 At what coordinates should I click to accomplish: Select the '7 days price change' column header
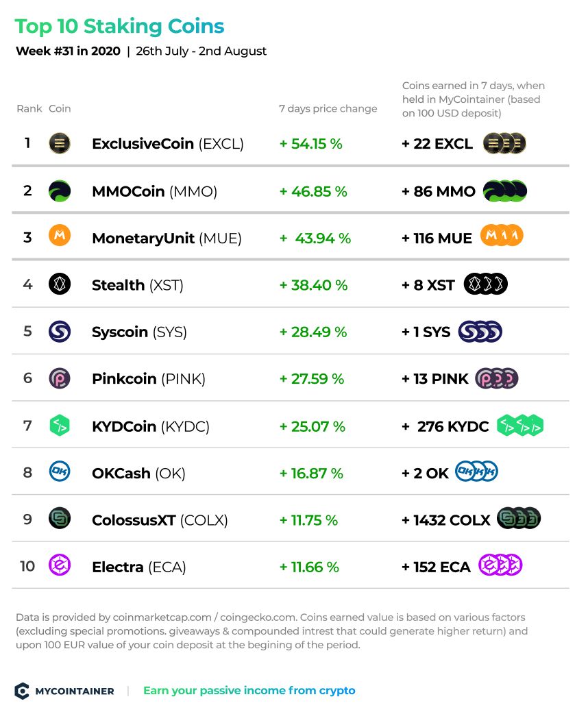coord(328,108)
